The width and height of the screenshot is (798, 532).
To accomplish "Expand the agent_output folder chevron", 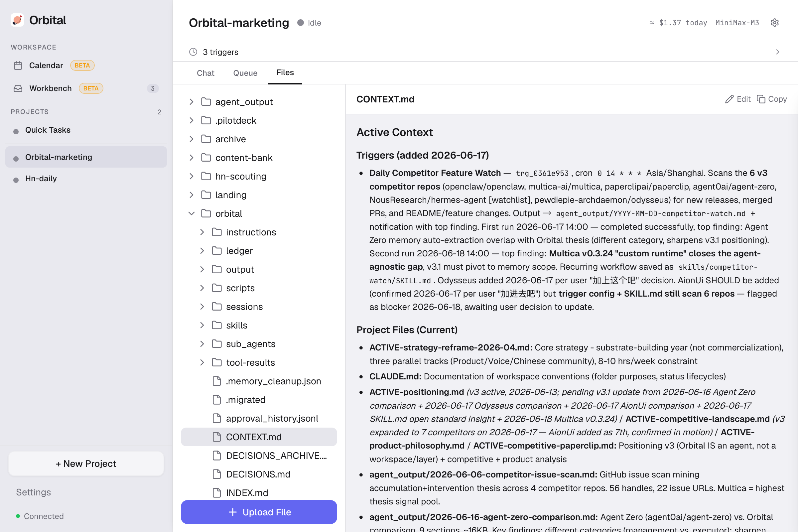I will click(192, 102).
